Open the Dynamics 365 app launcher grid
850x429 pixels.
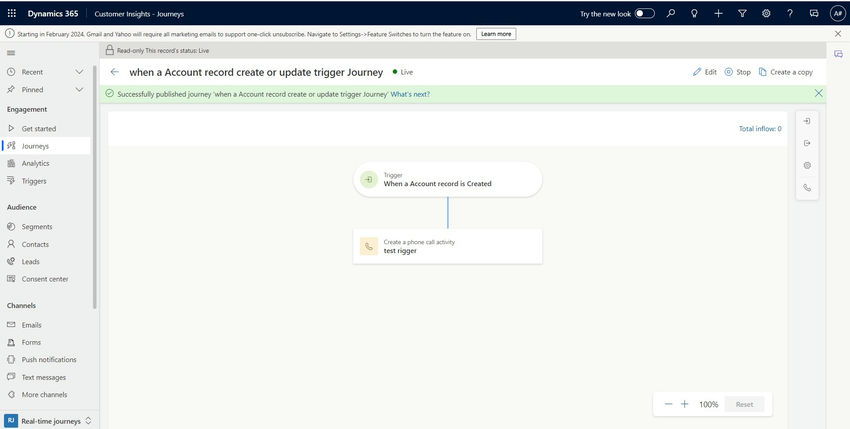tap(11, 14)
